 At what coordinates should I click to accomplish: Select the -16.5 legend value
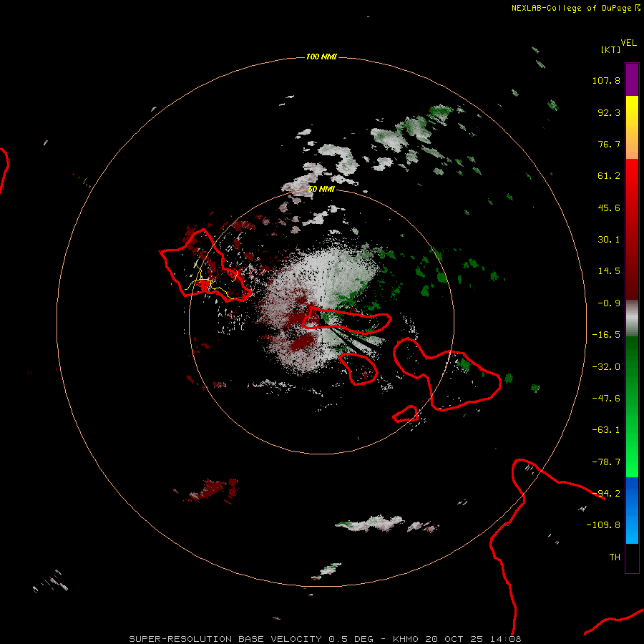click(x=606, y=335)
